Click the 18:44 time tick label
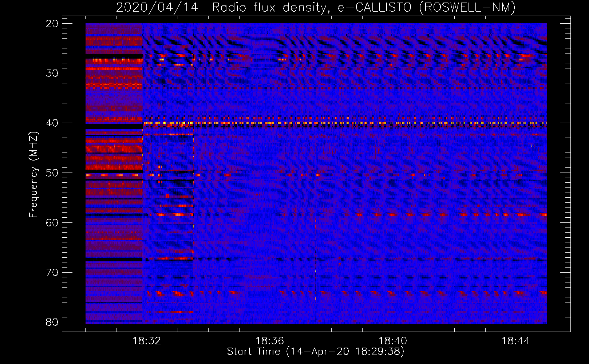 [516, 341]
